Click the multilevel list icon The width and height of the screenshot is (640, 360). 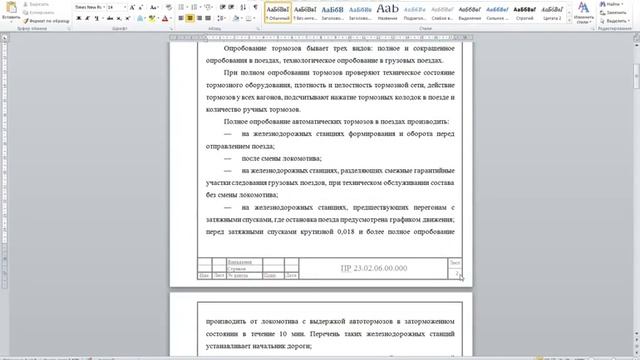click(208, 7)
